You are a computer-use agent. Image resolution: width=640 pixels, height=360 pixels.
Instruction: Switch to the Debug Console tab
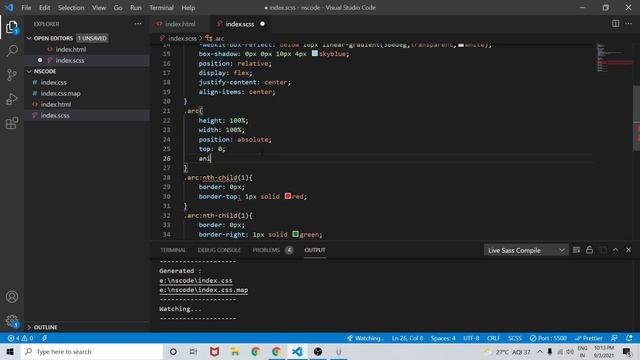219,250
